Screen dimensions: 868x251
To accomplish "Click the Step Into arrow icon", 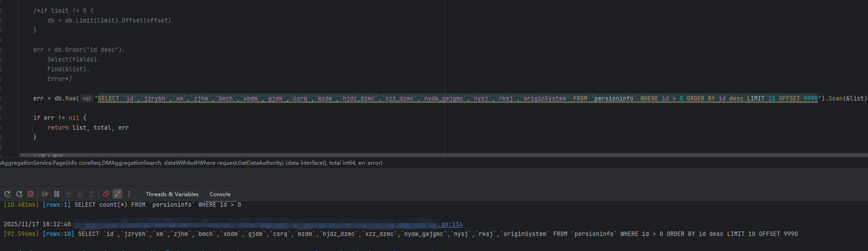I will coord(80,194).
